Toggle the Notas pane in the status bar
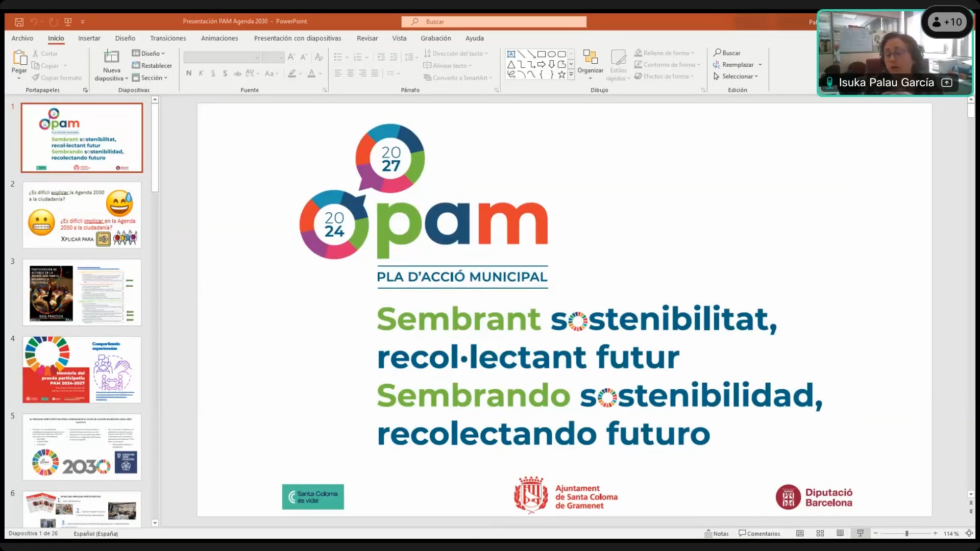The height and width of the screenshot is (551, 980). click(717, 534)
